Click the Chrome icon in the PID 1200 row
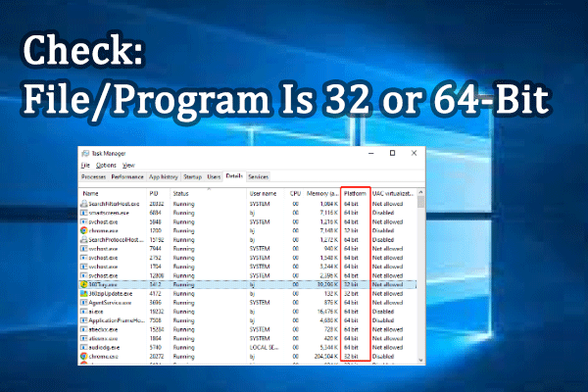The width and height of the screenshot is (588, 392). (84, 230)
